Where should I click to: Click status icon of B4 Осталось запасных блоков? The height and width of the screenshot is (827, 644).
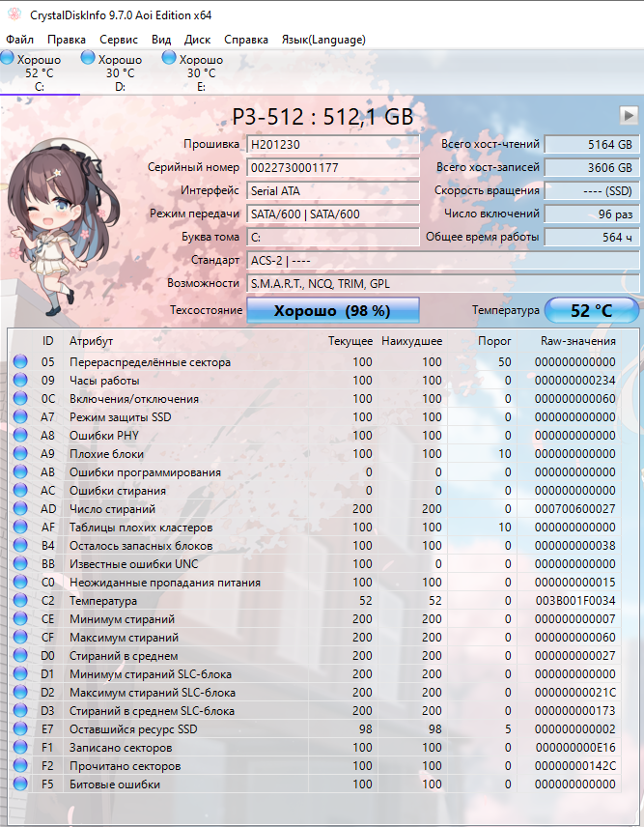[x=20, y=545]
